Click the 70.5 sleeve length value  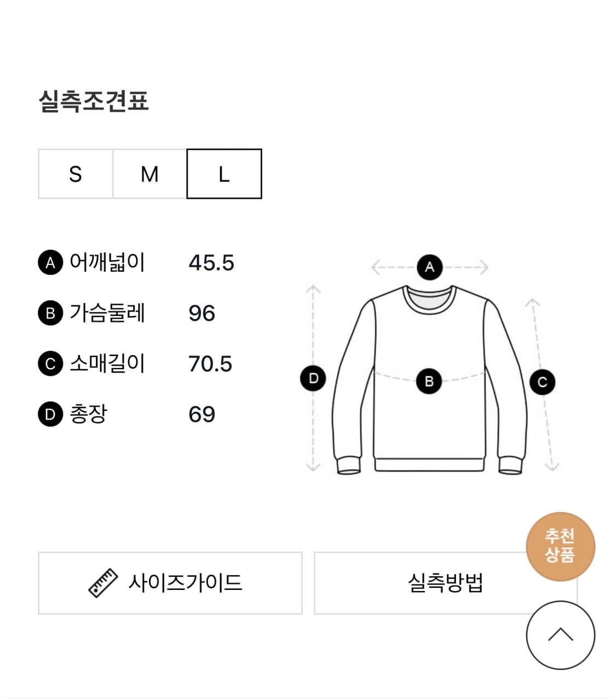tap(210, 364)
